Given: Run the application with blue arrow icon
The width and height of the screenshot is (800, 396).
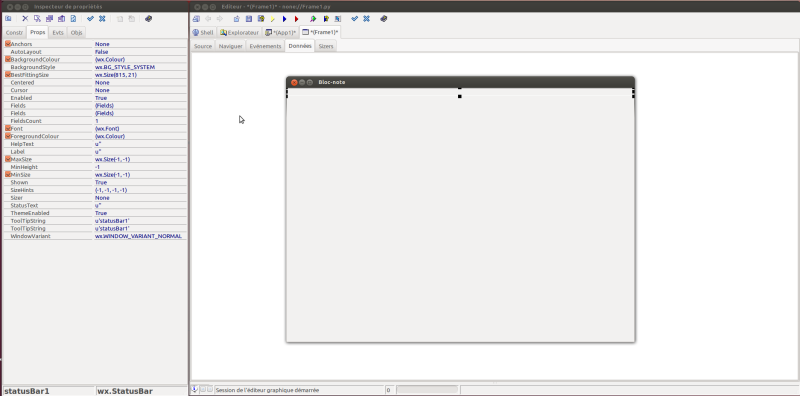Looking at the screenshot, I should click(x=285, y=19).
